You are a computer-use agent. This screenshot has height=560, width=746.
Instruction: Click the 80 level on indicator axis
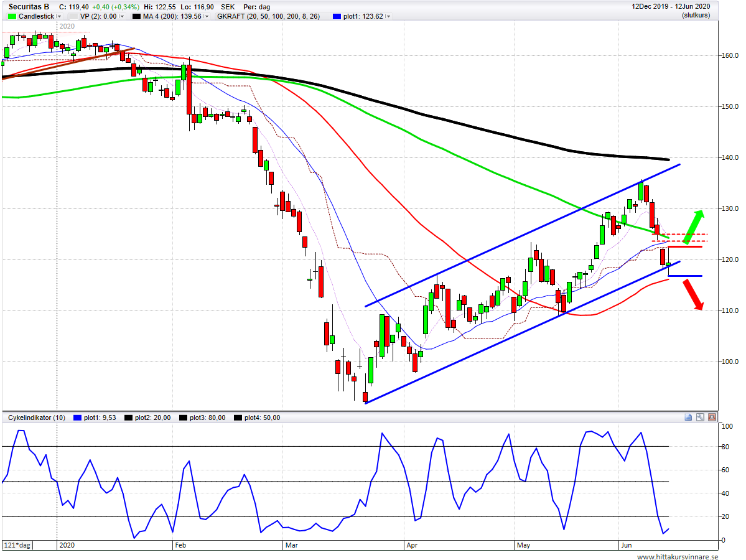pos(725,447)
